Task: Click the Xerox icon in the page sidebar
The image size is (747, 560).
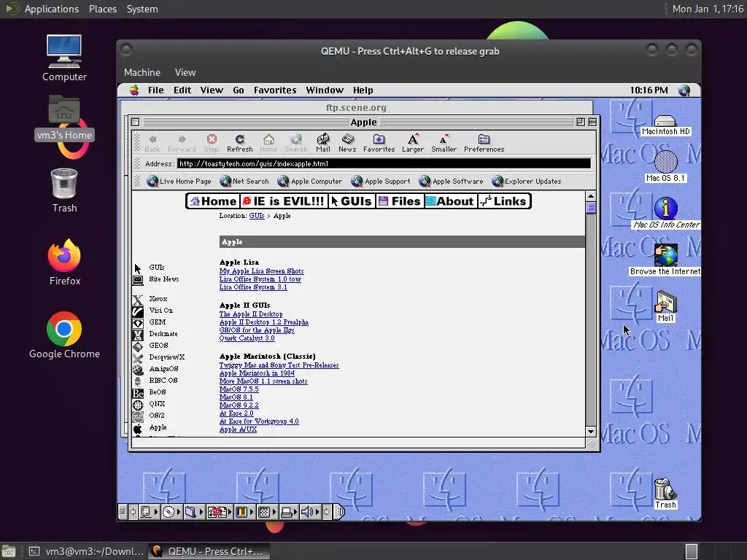Action: pos(138,300)
